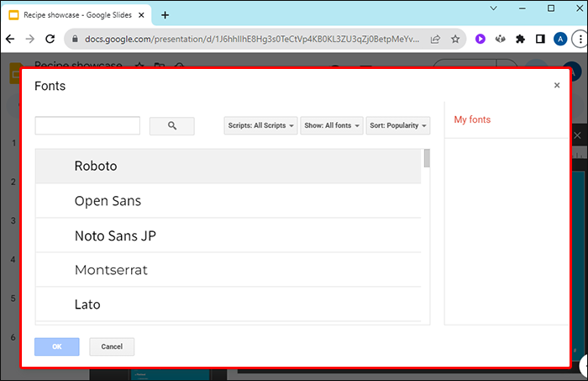
Task: Close the Recipe showcase tab
Action: click(x=141, y=15)
